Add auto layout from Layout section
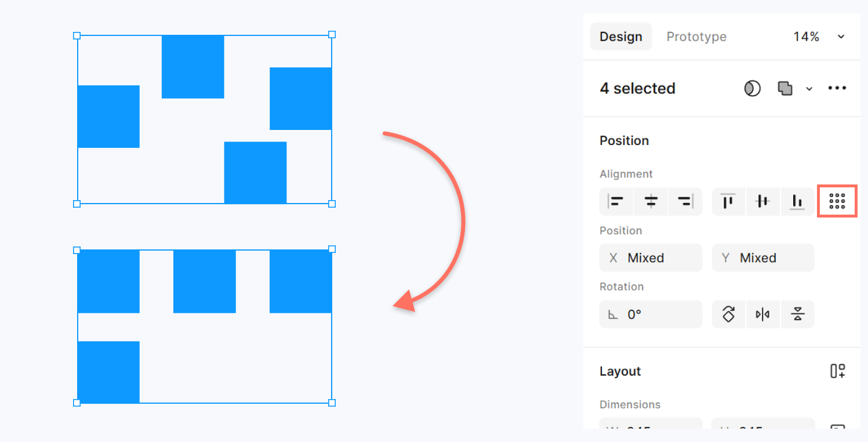 (x=837, y=371)
